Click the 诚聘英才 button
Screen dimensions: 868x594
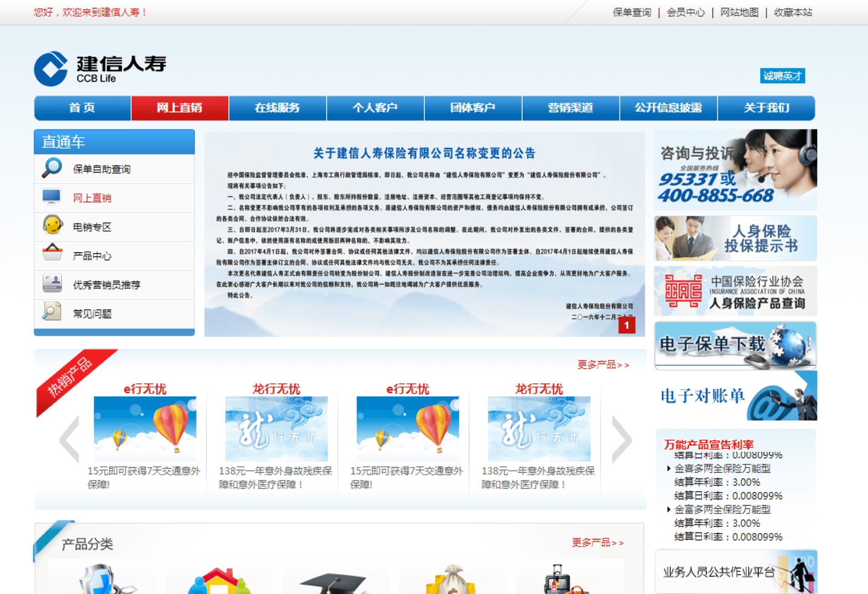click(782, 76)
